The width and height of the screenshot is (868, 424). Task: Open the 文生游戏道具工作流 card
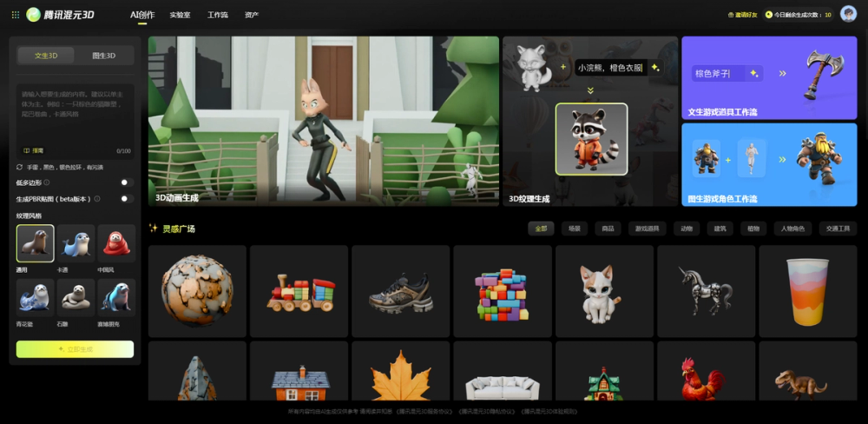pyautogui.click(x=769, y=78)
